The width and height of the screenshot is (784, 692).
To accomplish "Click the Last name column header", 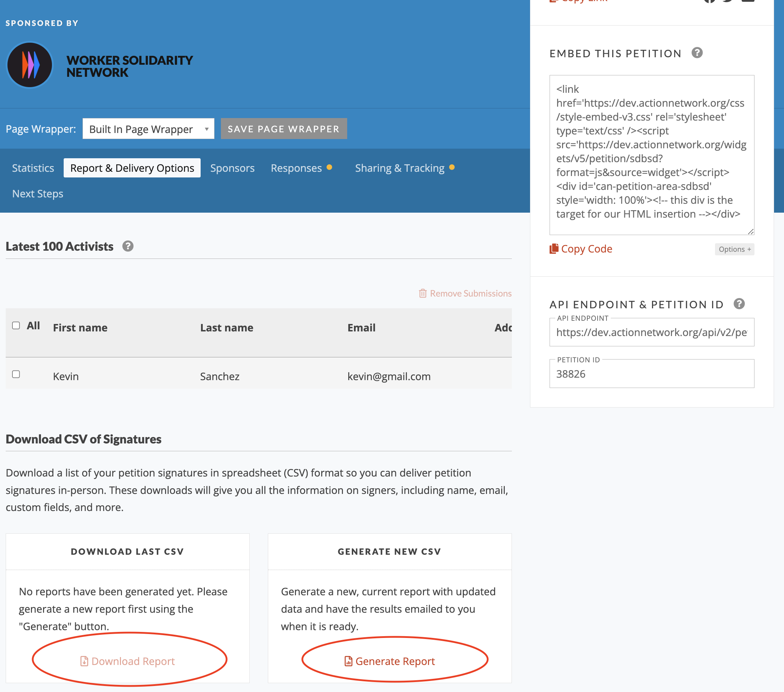I will pos(227,328).
